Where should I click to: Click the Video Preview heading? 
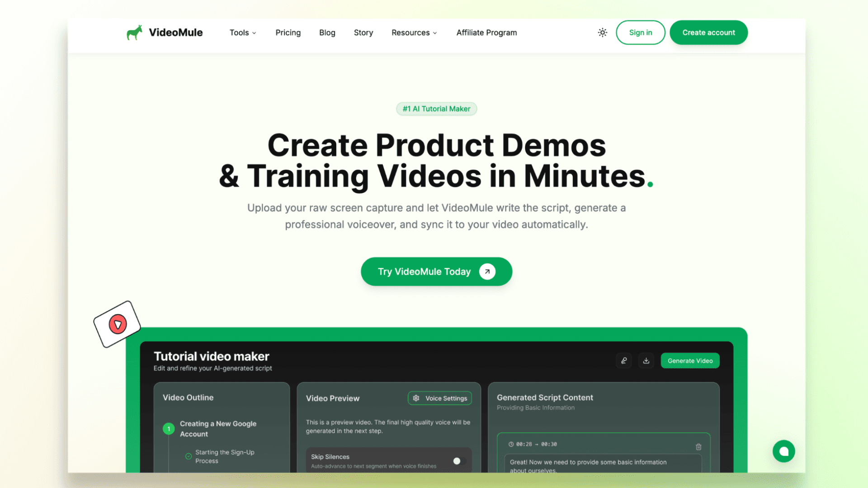[332, 398]
